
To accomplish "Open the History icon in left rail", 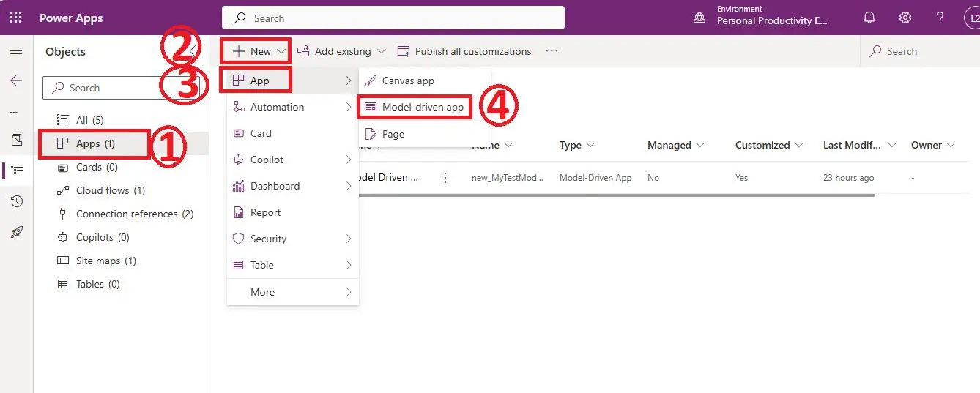I will (x=16, y=201).
